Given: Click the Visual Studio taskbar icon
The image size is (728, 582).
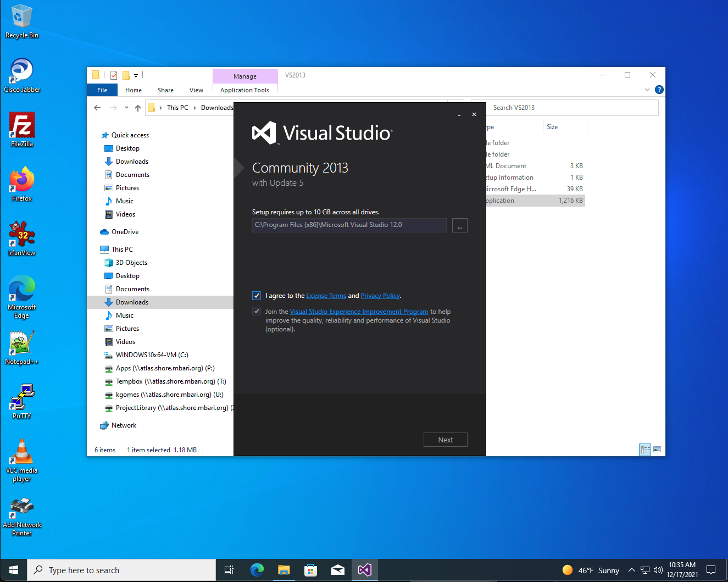Looking at the screenshot, I should [x=364, y=570].
